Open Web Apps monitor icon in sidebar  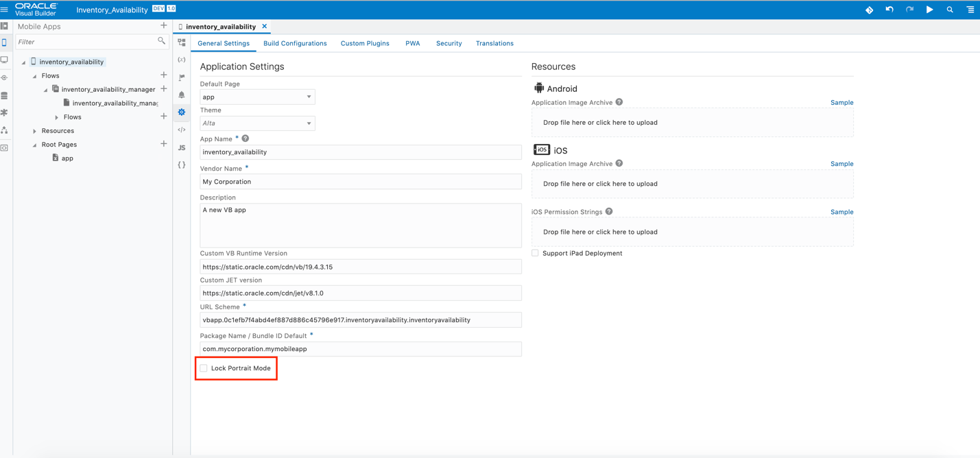pos(4,60)
